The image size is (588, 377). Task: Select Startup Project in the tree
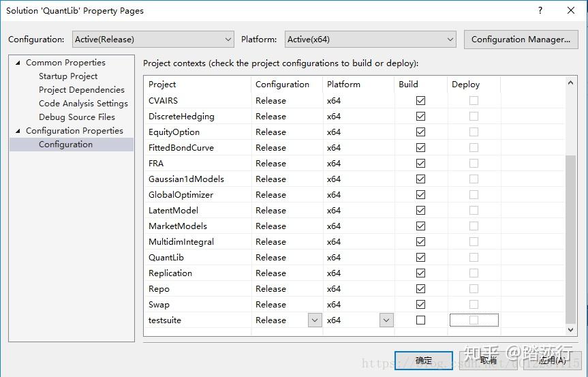68,76
